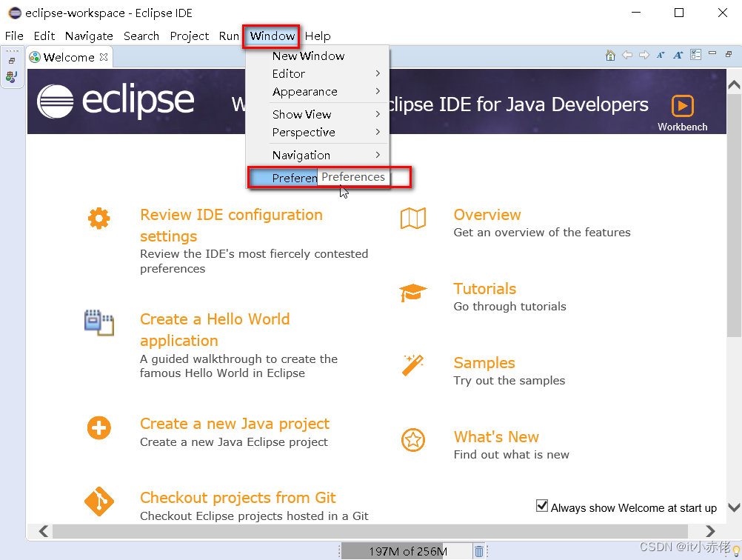Open the Run menu

click(x=229, y=36)
